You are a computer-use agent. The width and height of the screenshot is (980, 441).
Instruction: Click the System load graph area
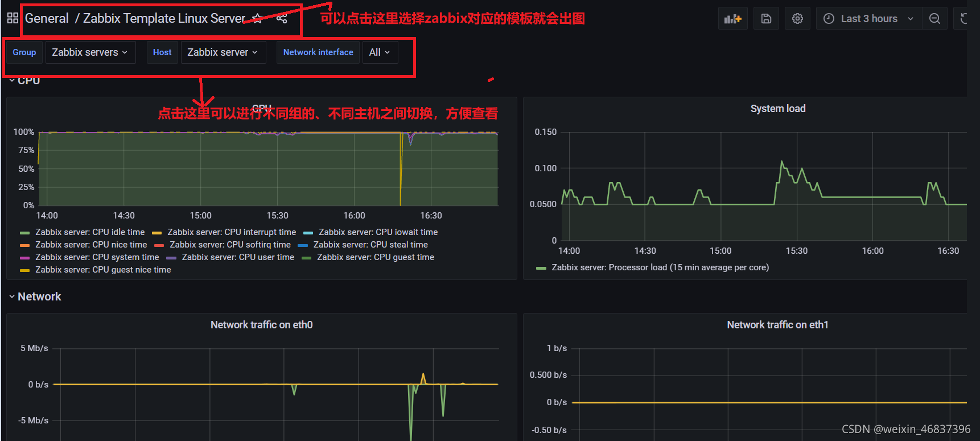coord(764,186)
